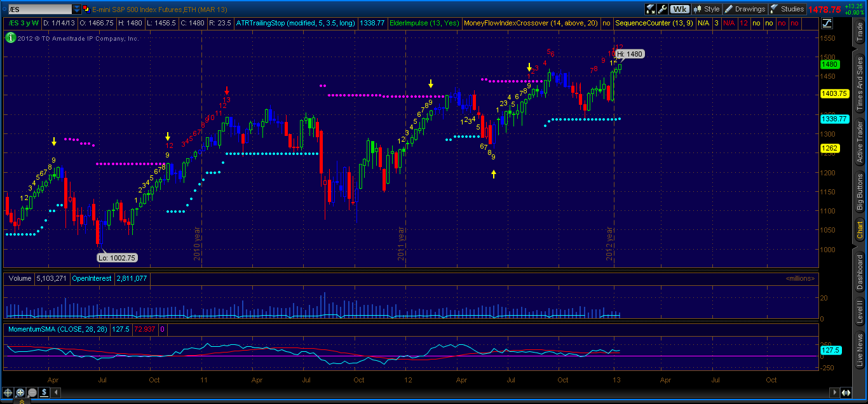The width and height of the screenshot is (868, 404).
Task: Expand the bottom panel with double chevron
Action: pos(23,401)
